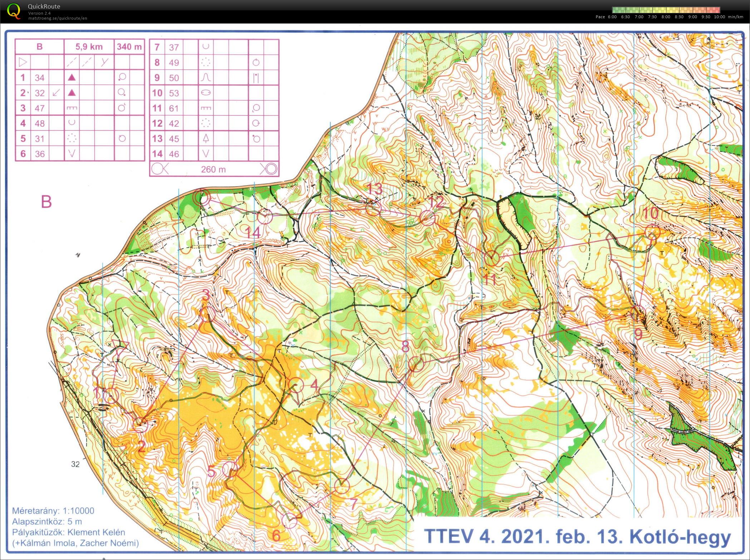Click the 'QuickRoute' title text

pos(44,6)
